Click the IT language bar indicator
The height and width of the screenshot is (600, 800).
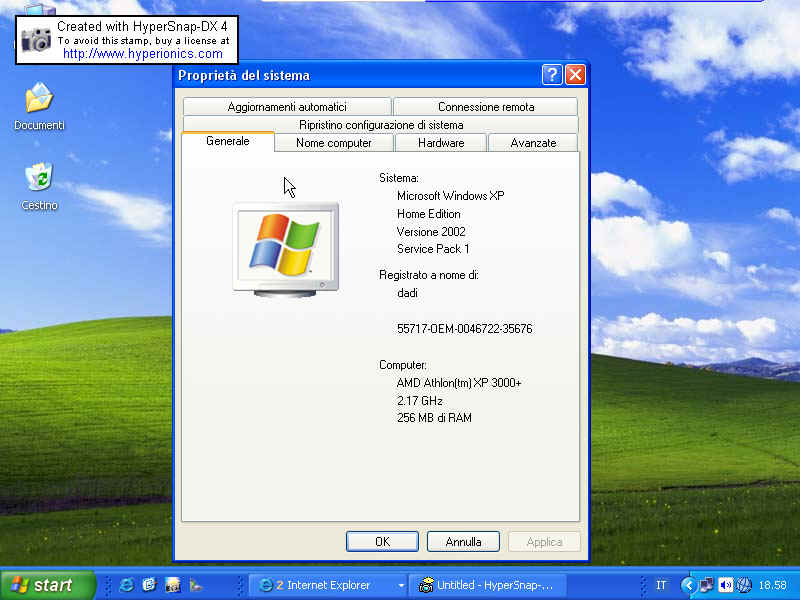point(661,585)
